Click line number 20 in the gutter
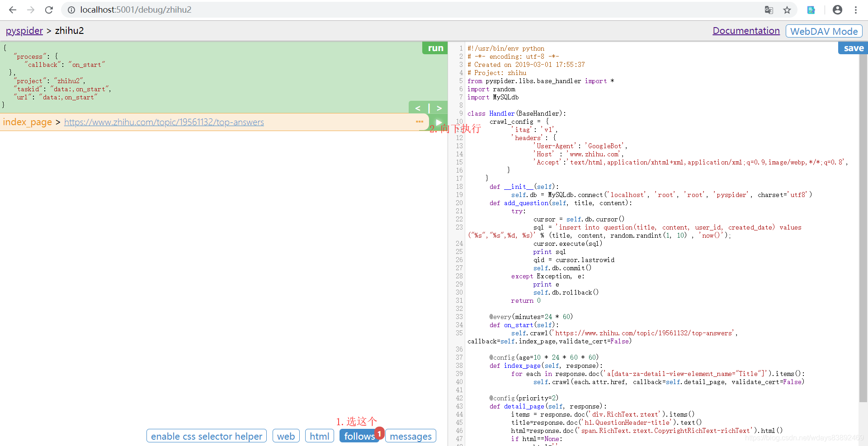This screenshot has height=446, width=868. (459, 203)
